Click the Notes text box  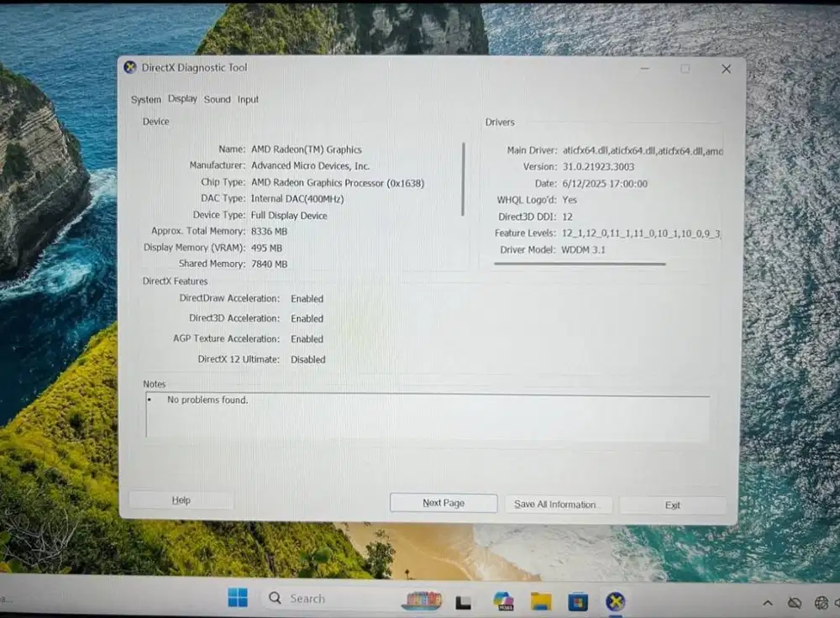pos(428,416)
